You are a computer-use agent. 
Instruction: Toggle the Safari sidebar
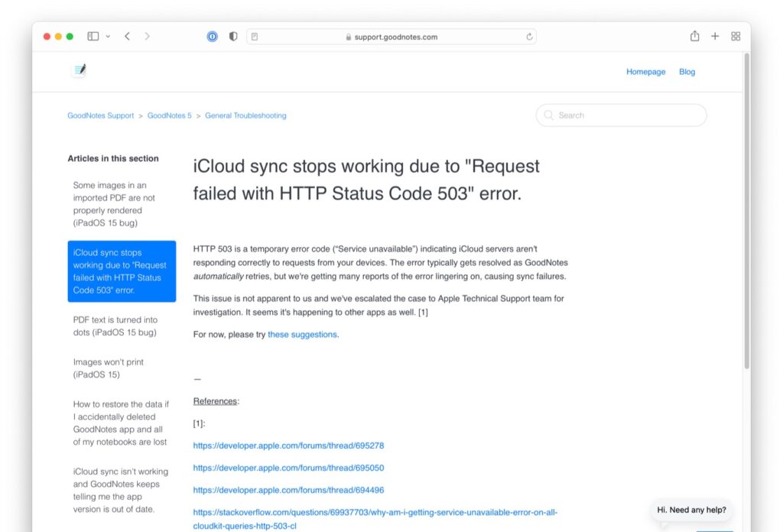[x=92, y=36]
